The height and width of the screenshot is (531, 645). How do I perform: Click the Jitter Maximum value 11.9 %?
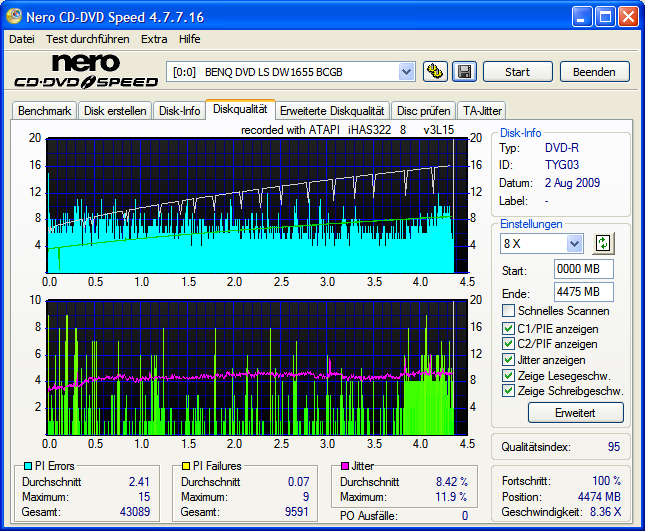pos(451,497)
